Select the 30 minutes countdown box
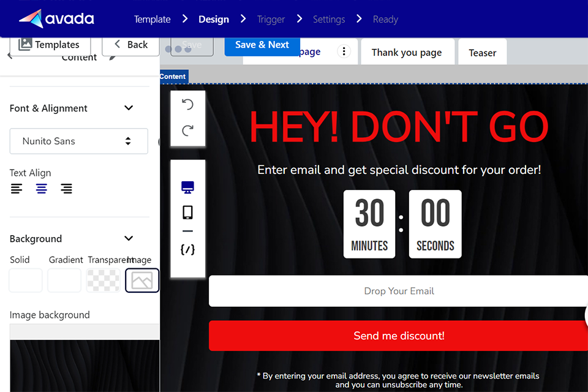 tap(369, 224)
